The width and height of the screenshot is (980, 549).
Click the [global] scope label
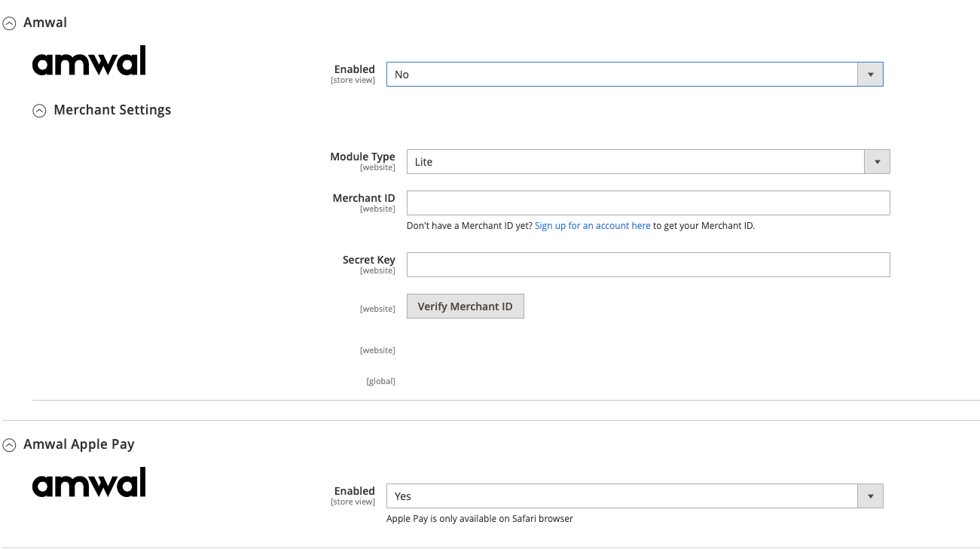point(380,381)
